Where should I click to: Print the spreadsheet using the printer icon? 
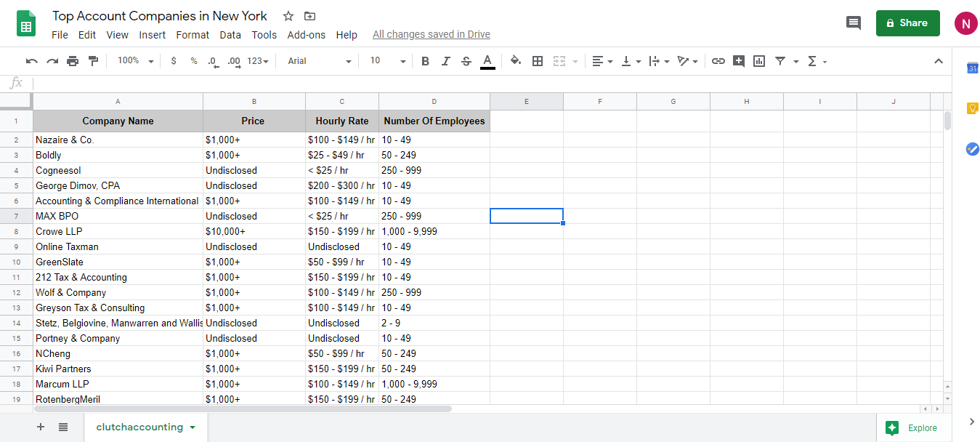coord(73,61)
